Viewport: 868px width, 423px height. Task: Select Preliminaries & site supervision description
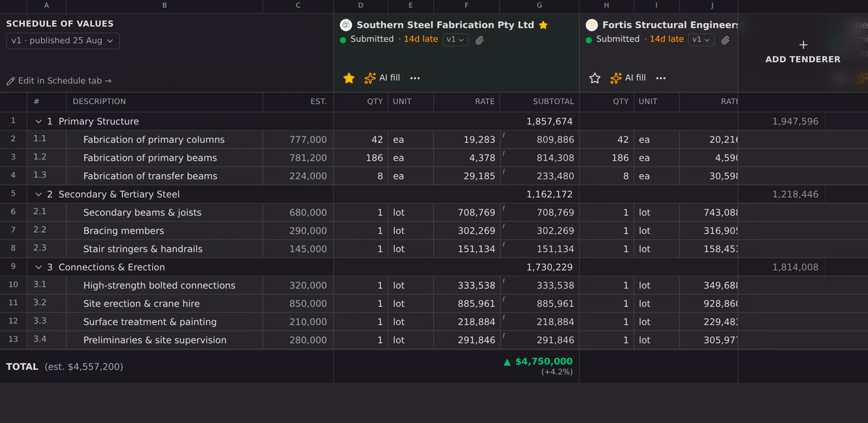155,340
